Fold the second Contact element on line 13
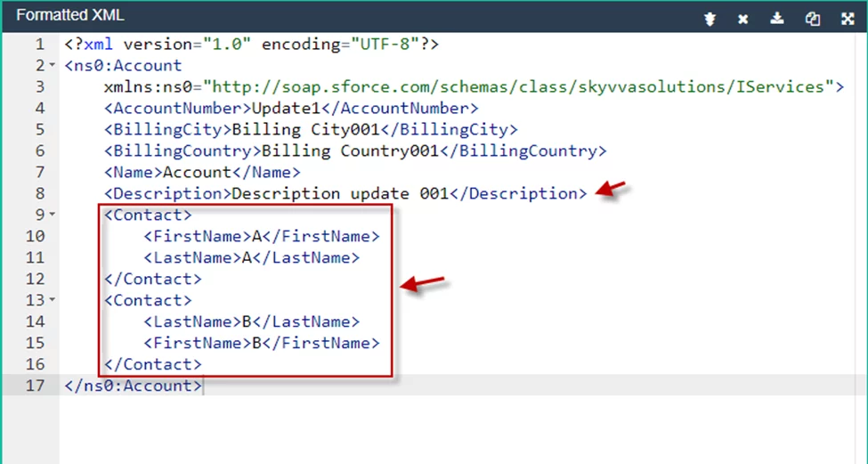 pos(53,301)
